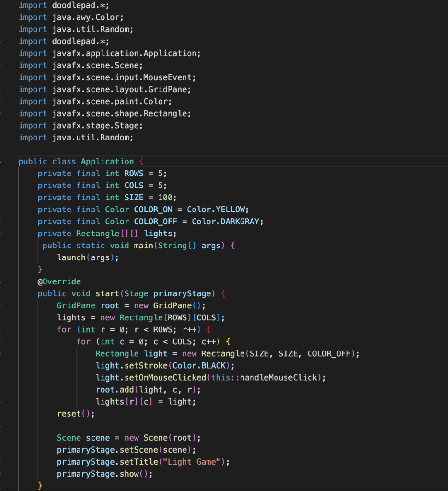Click the COLOR_ON yellow constant
448x491 pixels.
point(153,210)
